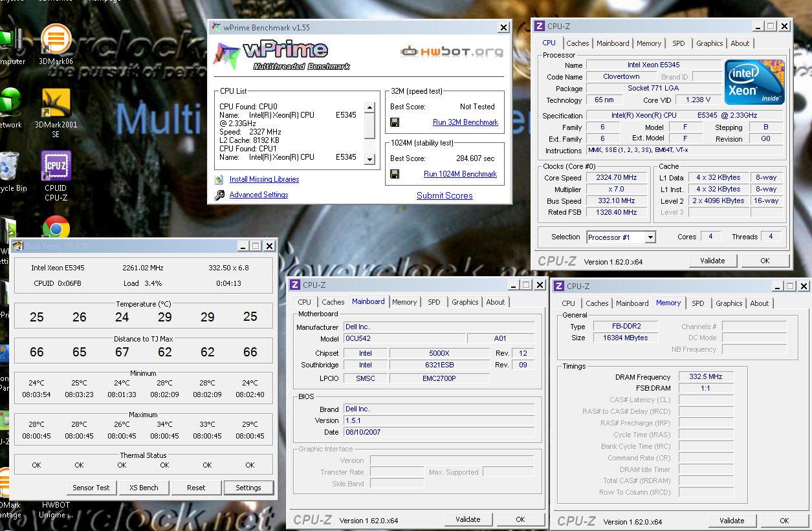This screenshot has width=812, height=531.
Task: Click the floppy save icon beside Run 1024M Benchmark
Action: pyautogui.click(x=395, y=174)
